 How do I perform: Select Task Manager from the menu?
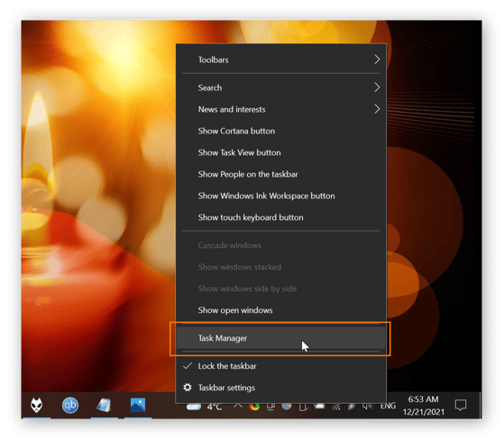pos(281,338)
